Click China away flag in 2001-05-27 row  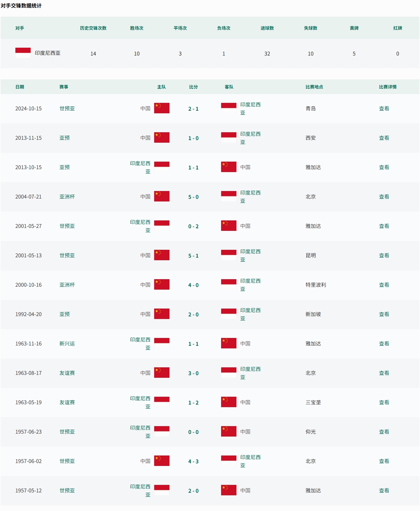coord(229,226)
